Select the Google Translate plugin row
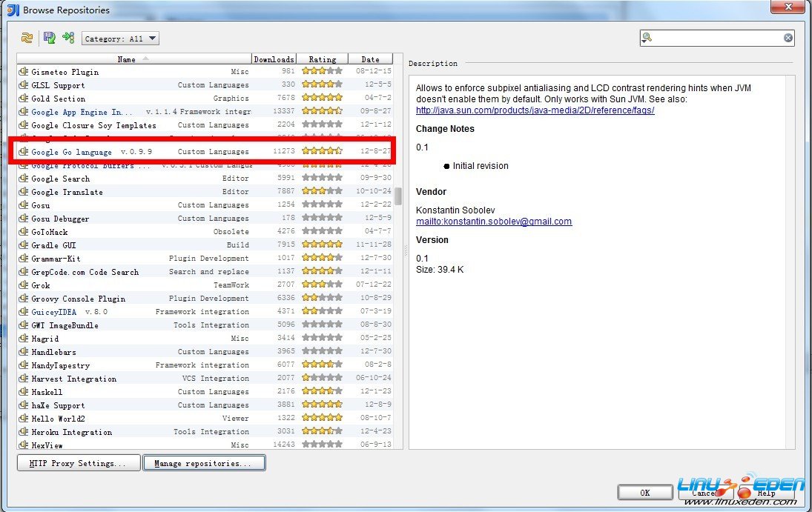This screenshot has width=812, height=512. pyautogui.click(x=205, y=192)
